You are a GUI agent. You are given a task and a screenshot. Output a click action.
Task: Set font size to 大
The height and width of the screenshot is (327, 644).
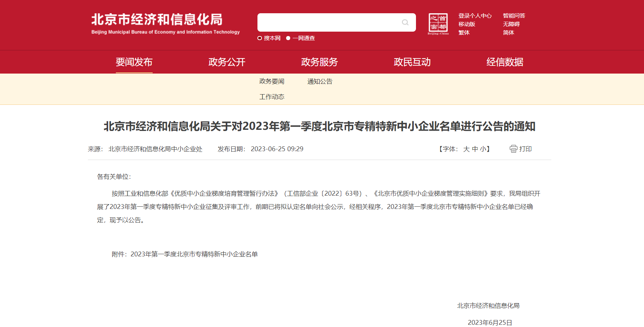pyautogui.click(x=466, y=149)
